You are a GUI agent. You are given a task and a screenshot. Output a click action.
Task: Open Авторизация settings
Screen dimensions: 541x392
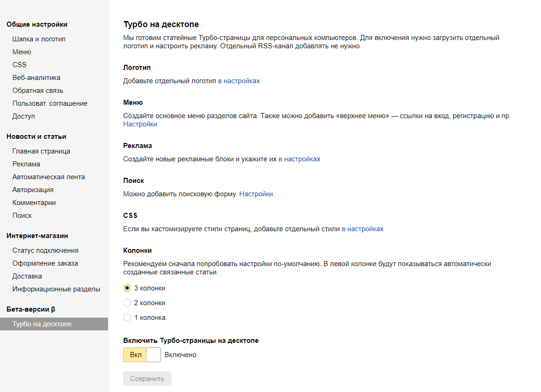[x=33, y=190]
